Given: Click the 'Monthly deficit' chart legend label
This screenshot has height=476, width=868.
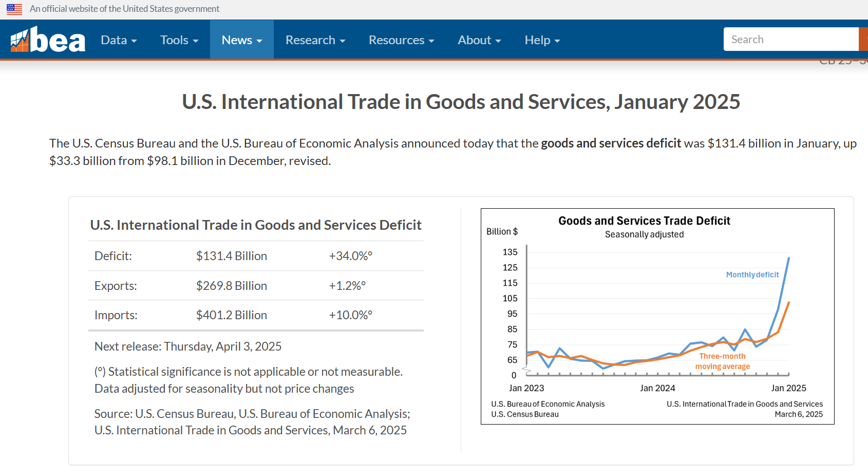Looking at the screenshot, I should tap(752, 274).
